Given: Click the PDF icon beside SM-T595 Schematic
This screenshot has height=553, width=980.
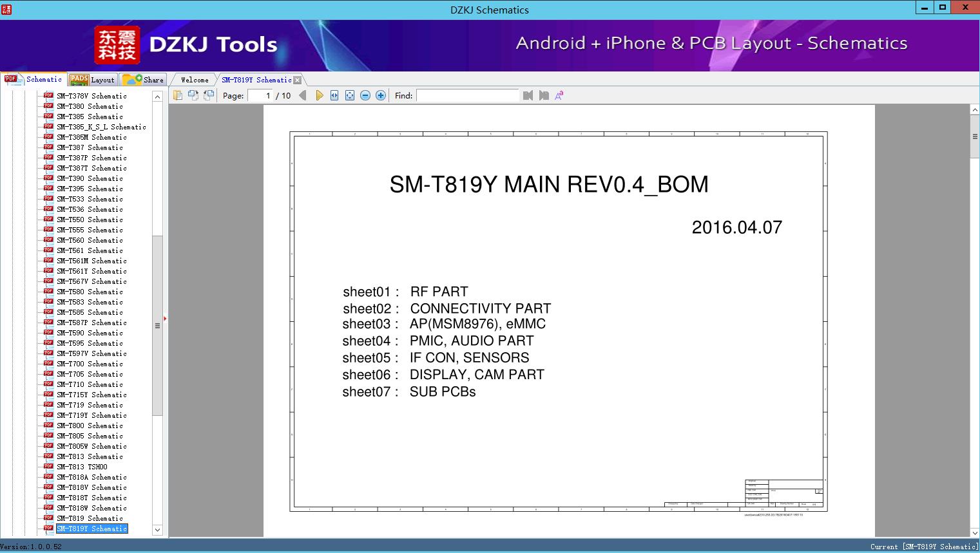Looking at the screenshot, I should 48,342.
